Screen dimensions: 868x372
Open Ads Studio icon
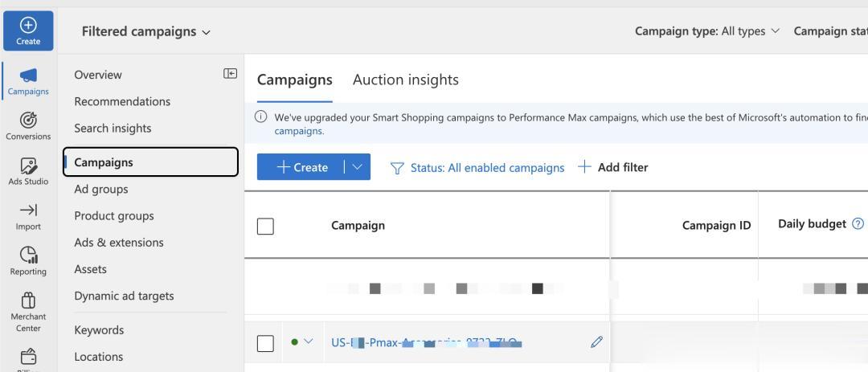tap(28, 166)
